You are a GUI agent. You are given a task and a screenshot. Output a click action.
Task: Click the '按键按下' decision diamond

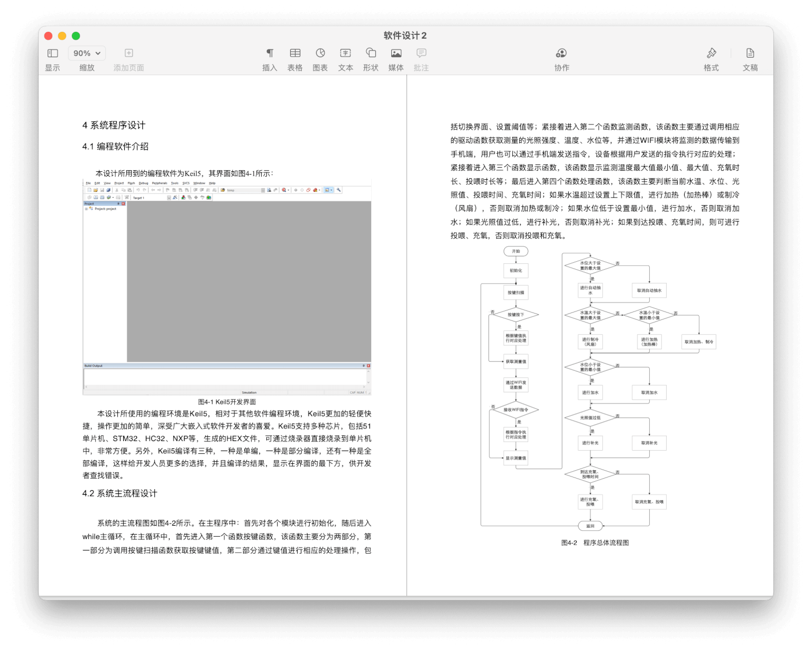[516, 315]
